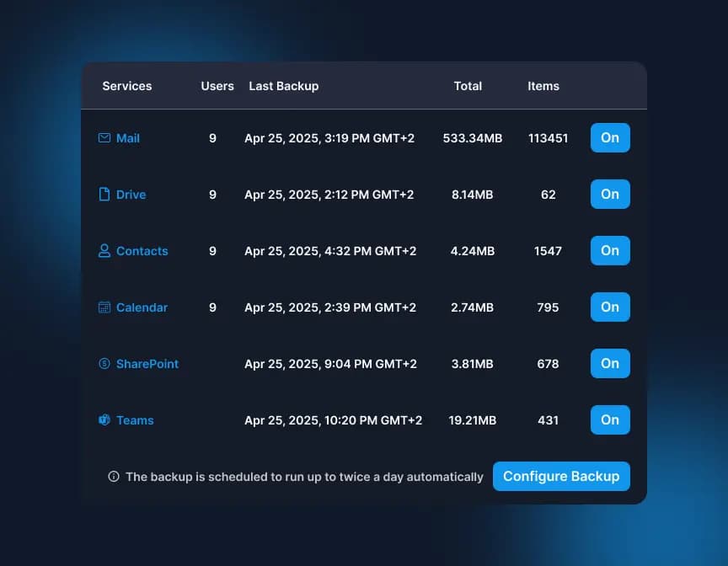Viewport: 728px width, 566px height.
Task: Open the SharePoint service link
Action: [x=148, y=363]
